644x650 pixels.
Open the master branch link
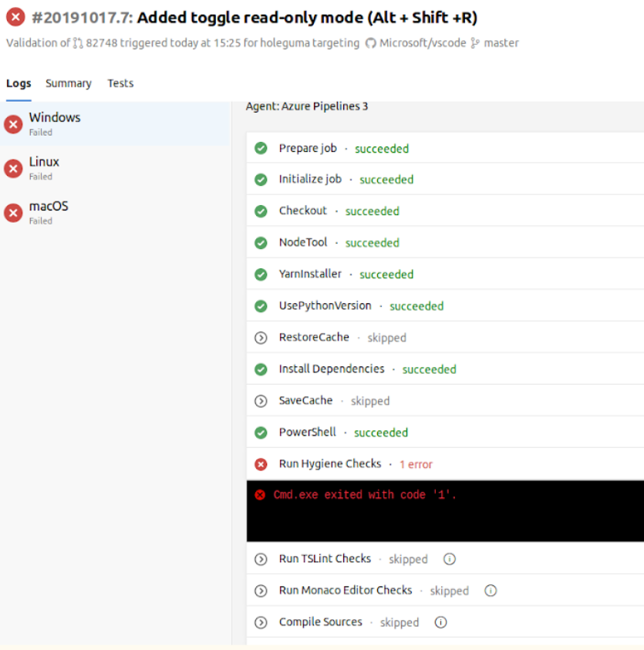coord(501,43)
